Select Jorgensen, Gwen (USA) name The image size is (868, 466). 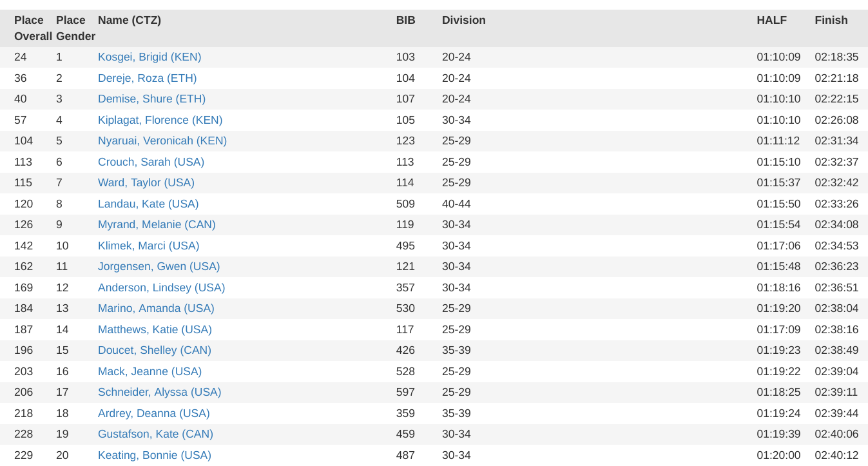click(x=159, y=267)
